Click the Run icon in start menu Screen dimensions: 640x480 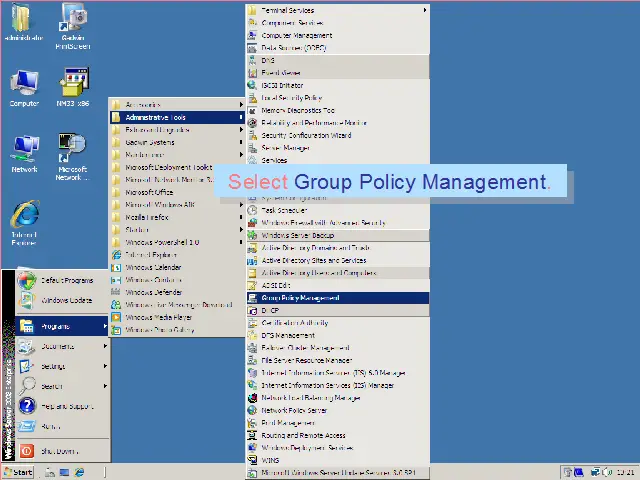tap(27, 426)
